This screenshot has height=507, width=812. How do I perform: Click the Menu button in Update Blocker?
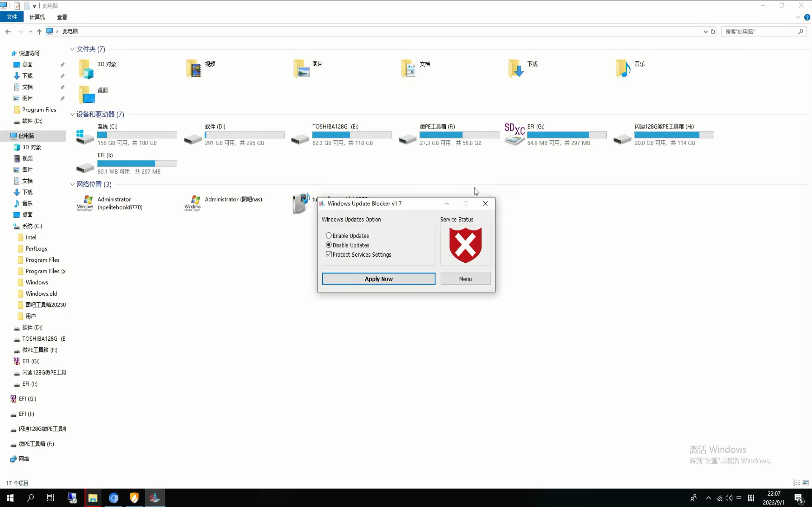465,279
